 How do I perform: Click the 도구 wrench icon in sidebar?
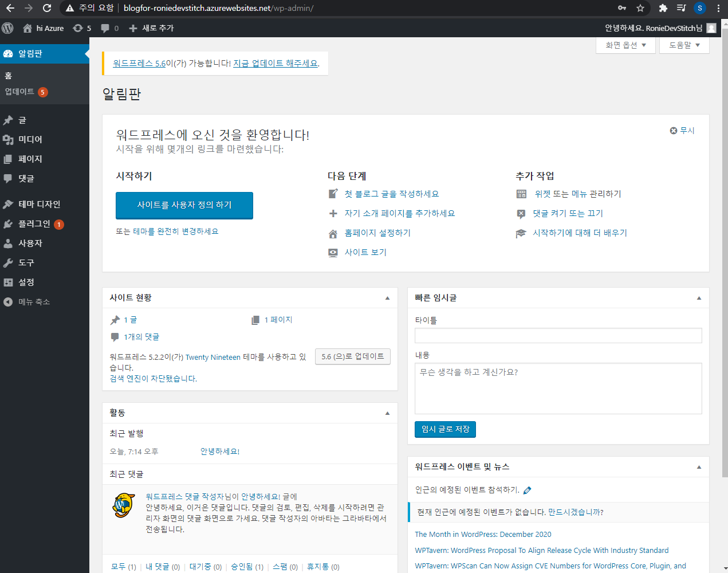pos(8,262)
